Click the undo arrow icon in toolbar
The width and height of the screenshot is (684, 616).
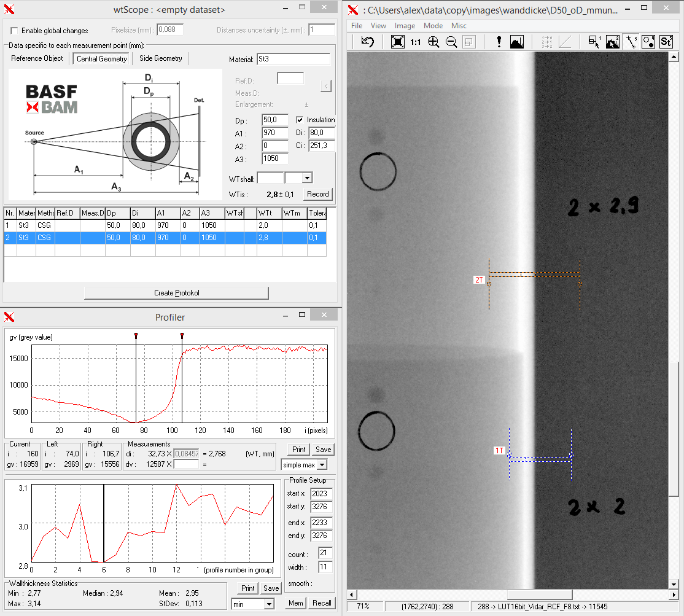(x=367, y=42)
